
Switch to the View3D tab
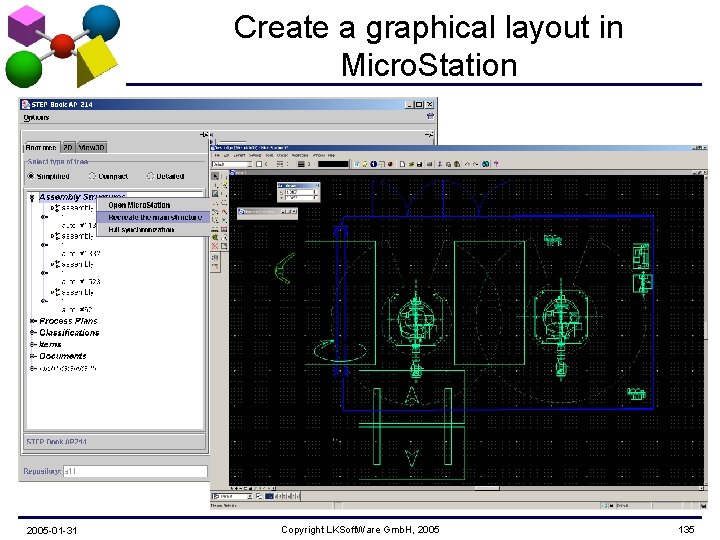pos(91,147)
